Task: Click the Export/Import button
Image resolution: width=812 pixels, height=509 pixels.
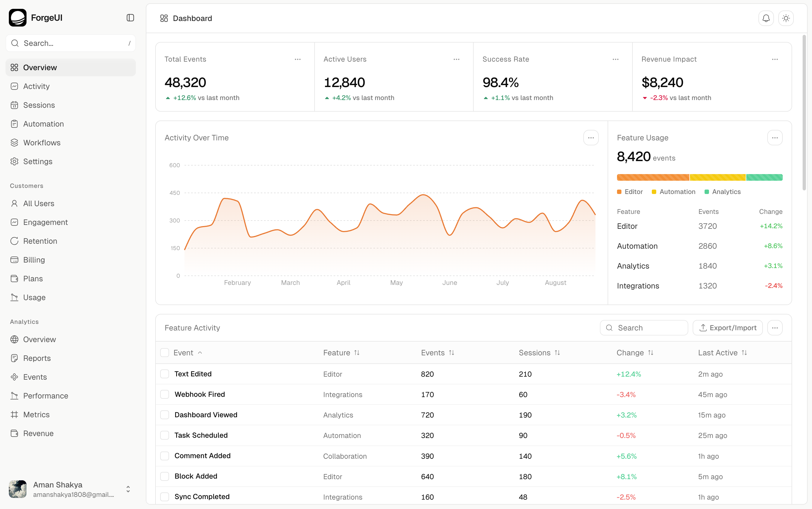Action: (x=727, y=327)
